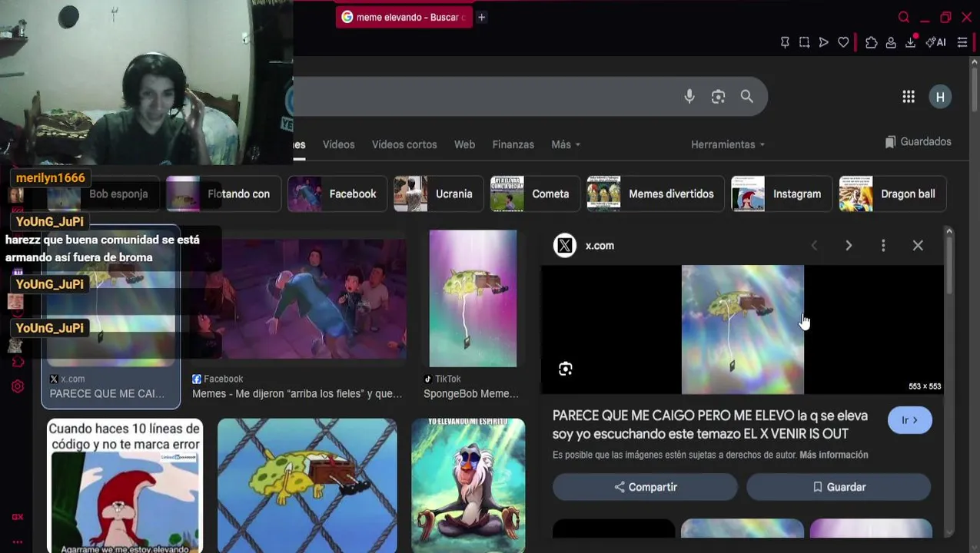Close the image preview panel
The height and width of the screenshot is (553, 980).
point(918,245)
